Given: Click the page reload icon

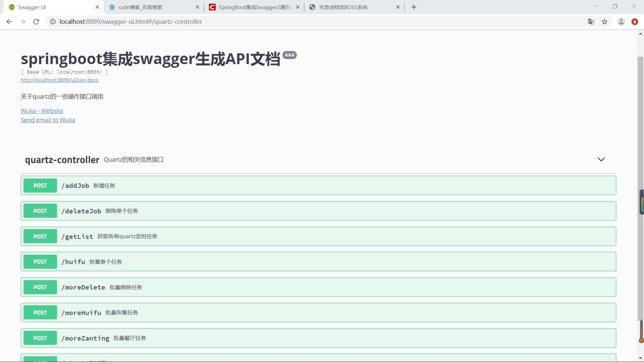Looking at the screenshot, I should [x=36, y=21].
